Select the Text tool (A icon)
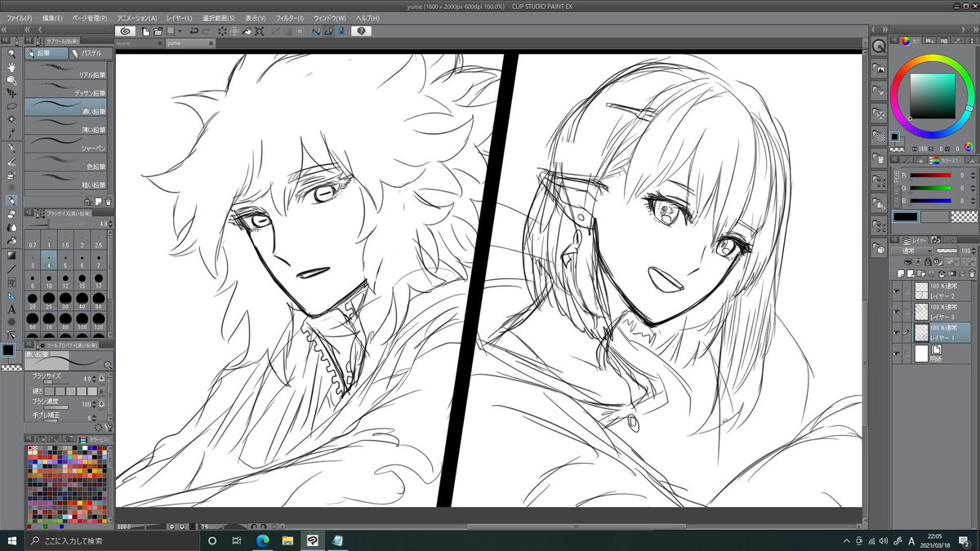980x551 pixels. (x=11, y=310)
